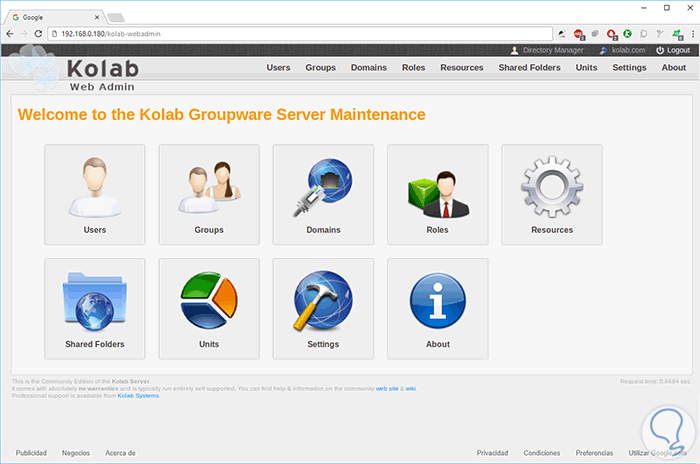Click the Request time text

coord(655,381)
